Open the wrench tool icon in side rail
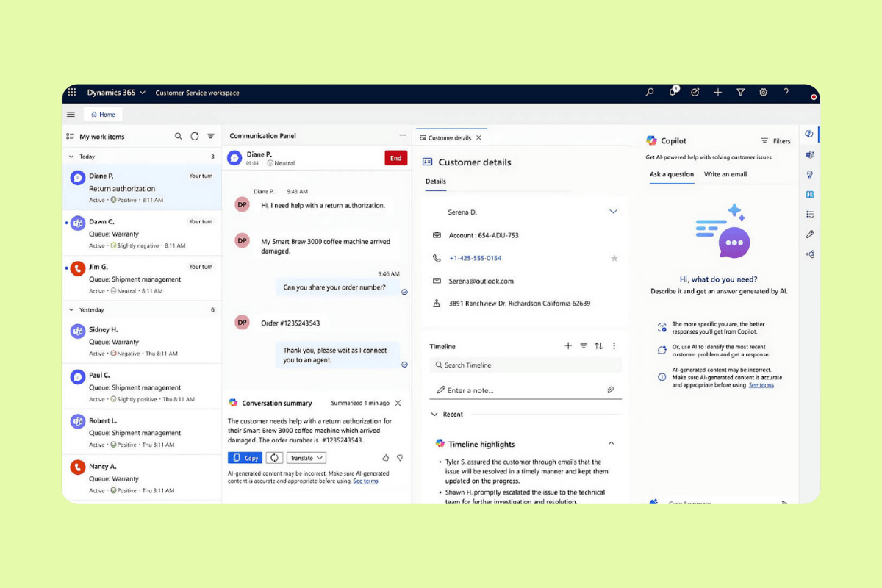 click(809, 234)
